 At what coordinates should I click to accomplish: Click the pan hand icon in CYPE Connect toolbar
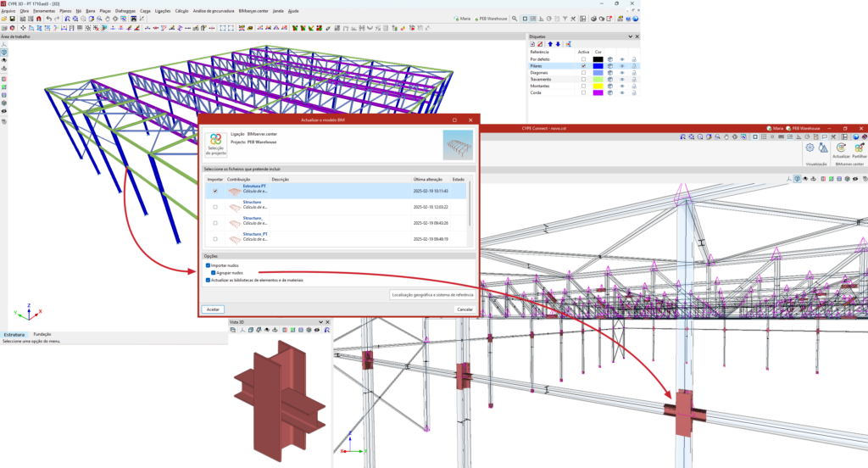click(726, 136)
